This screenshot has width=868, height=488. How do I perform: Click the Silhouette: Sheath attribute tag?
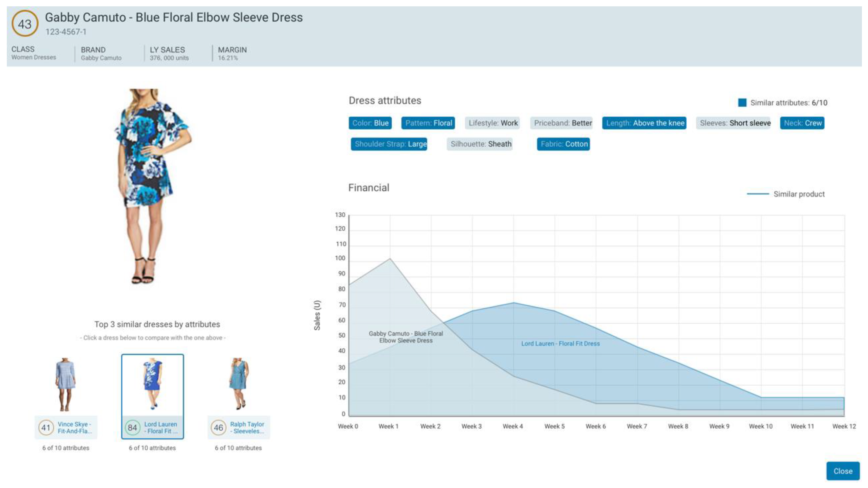click(480, 144)
